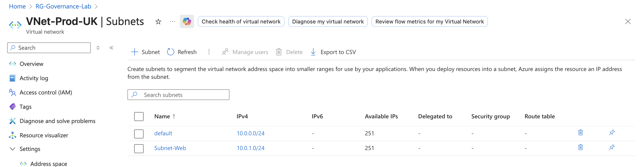Open Tags in the sidebar
The width and height of the screenshot is (644, 167).
[x=25, y=106]
